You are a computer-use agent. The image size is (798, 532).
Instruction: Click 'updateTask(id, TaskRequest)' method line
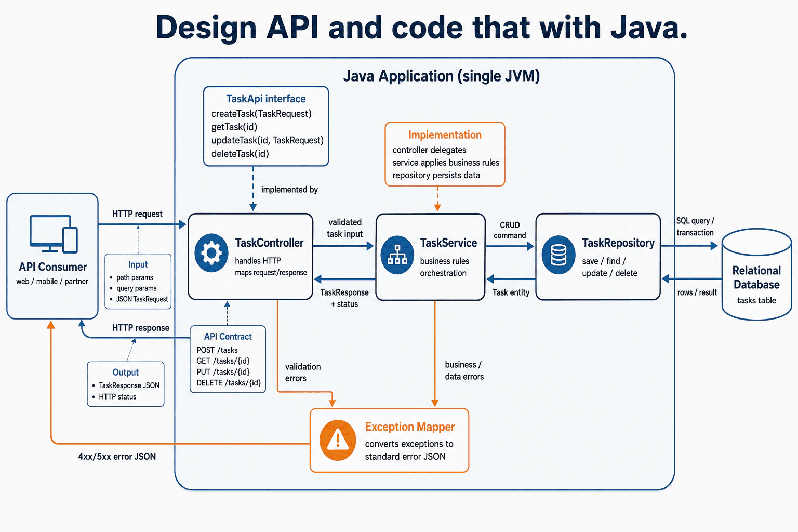268,140
